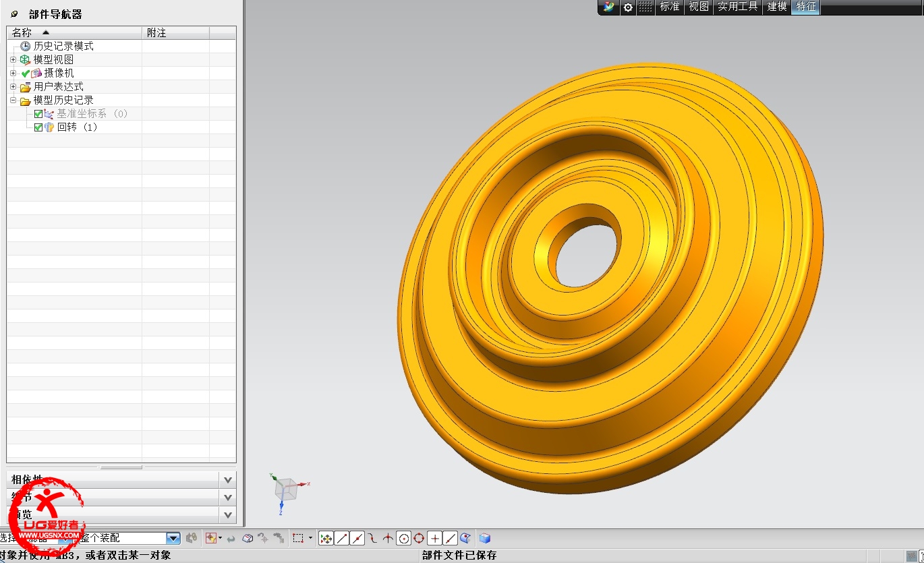Click the green checkmark beside 摄像机
Screen dimensions: 924x563
coord(26,73)
